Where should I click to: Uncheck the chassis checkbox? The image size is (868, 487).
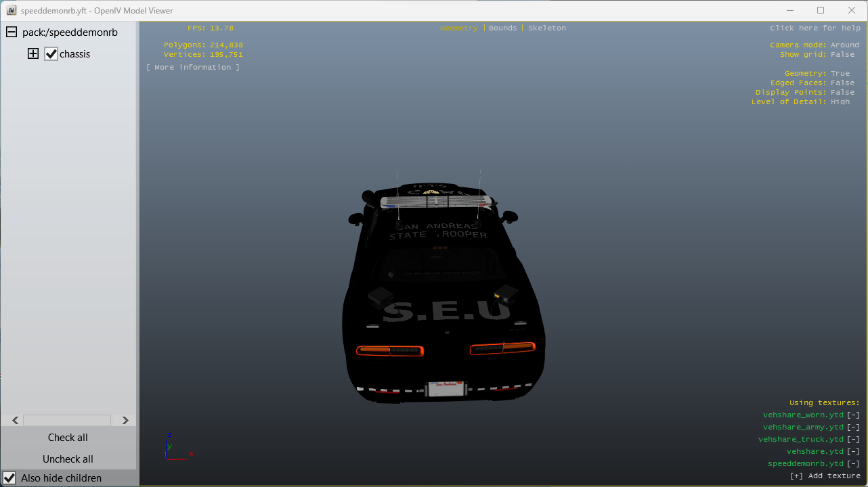(51, 54)
